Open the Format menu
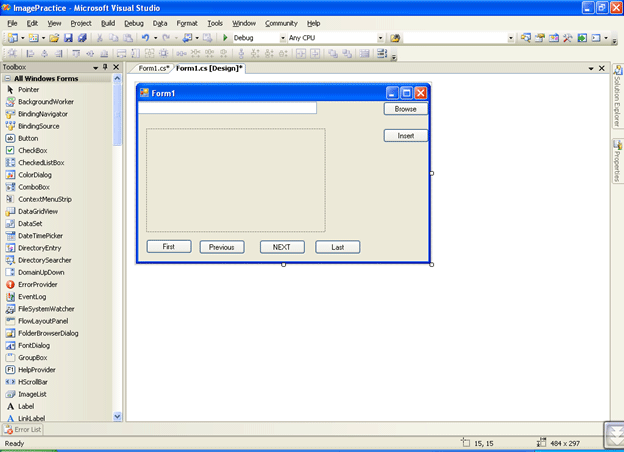Image resolution: width=624 pixels, height=452 pixels. pyautogui.click(x=187, y=23)
